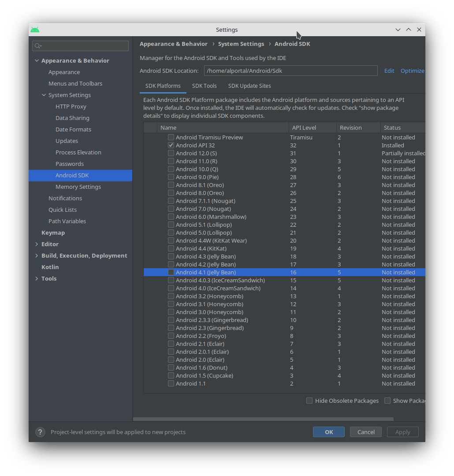454x476 pixels.
Task: Click the Cancel button
Action: [x=366, y=432]
